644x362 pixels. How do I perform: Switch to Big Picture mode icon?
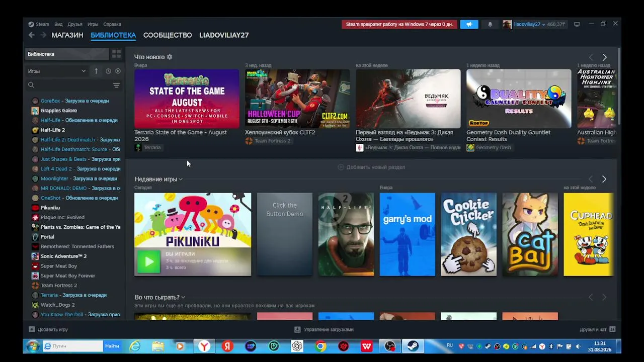pyautogui.click(x=577, y=24)
